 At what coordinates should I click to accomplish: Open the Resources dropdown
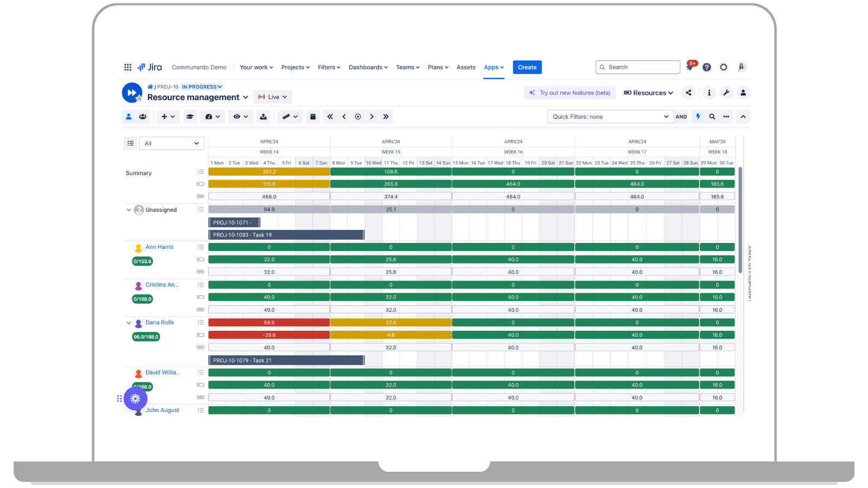[x=648, y=93]
